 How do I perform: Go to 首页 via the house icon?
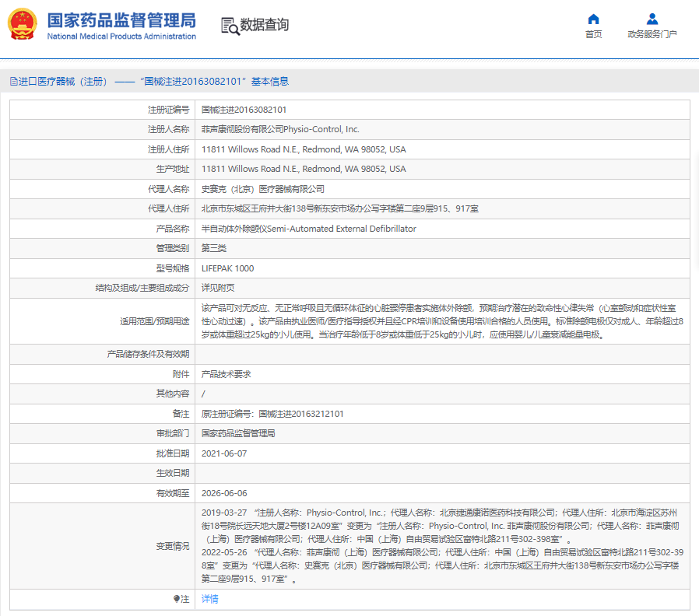click(x=593, y=19)
